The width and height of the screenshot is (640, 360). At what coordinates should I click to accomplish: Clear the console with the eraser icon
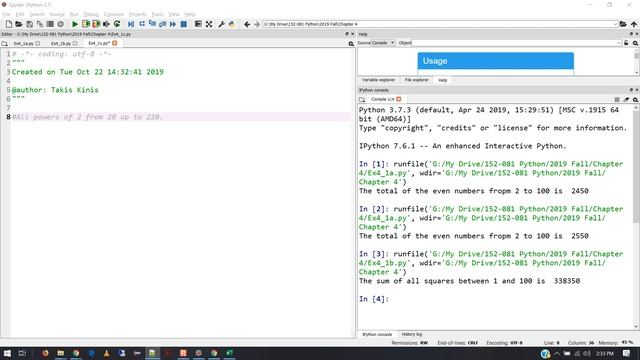(626, 99)
